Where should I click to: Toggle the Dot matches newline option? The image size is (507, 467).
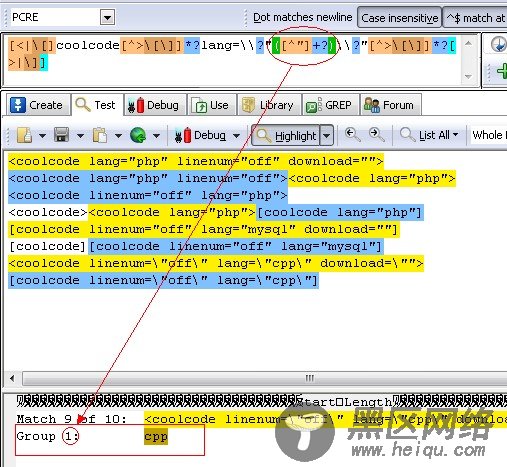pyautogui.click(x=302, y=17)
